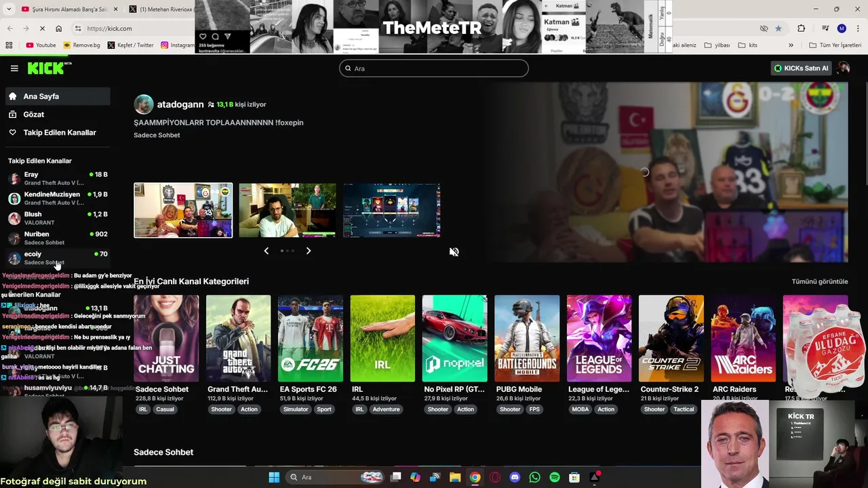Image resolution: width=868 pixels, height=488 pixels.
Task: Open WhatsApp from the taskbar
Action: 534,477
